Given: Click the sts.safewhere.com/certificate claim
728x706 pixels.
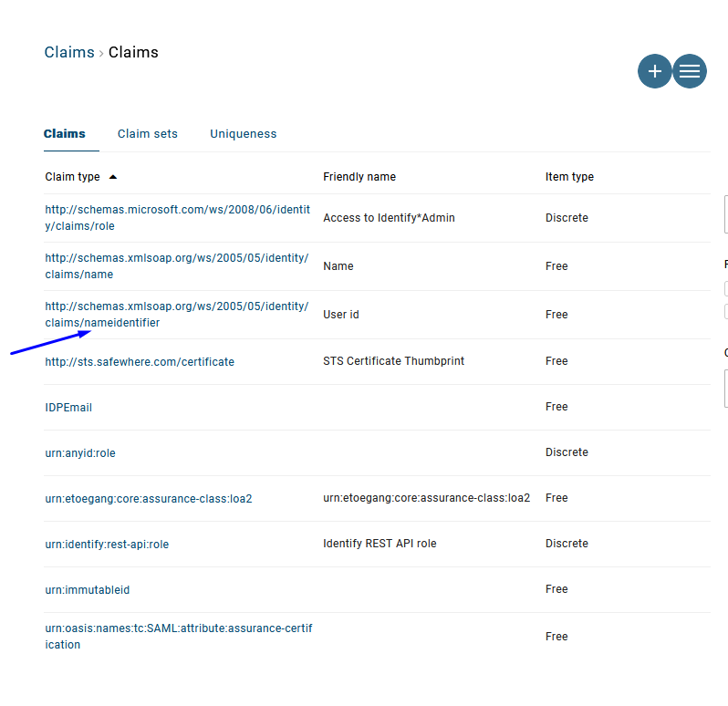Looking at the screenshot, I should click(140, 362).
